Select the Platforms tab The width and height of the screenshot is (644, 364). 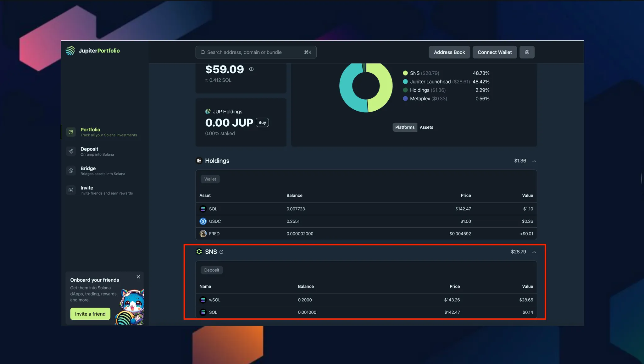coord(405,127)
